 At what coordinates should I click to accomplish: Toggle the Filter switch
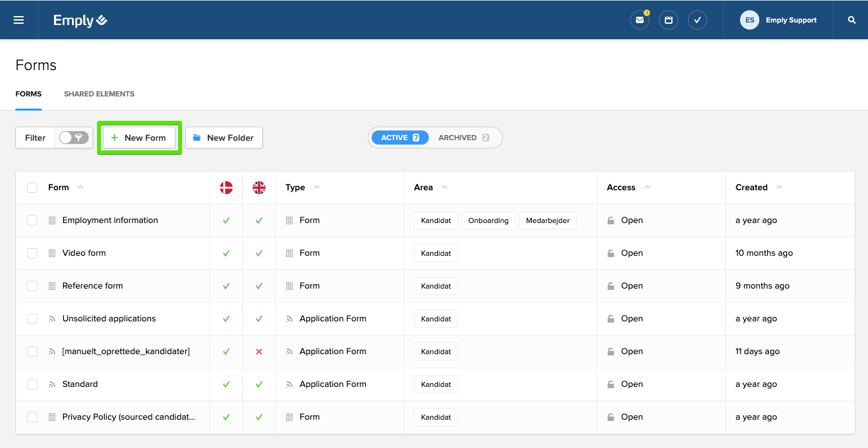(73, 138)
